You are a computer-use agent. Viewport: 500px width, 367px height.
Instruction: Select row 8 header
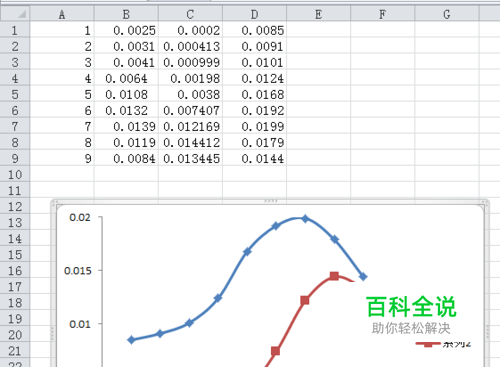[x=15, y=142]
